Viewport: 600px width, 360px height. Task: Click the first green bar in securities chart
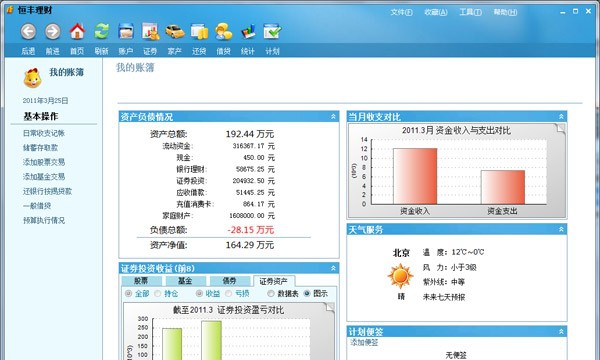(x=172, y=344)
